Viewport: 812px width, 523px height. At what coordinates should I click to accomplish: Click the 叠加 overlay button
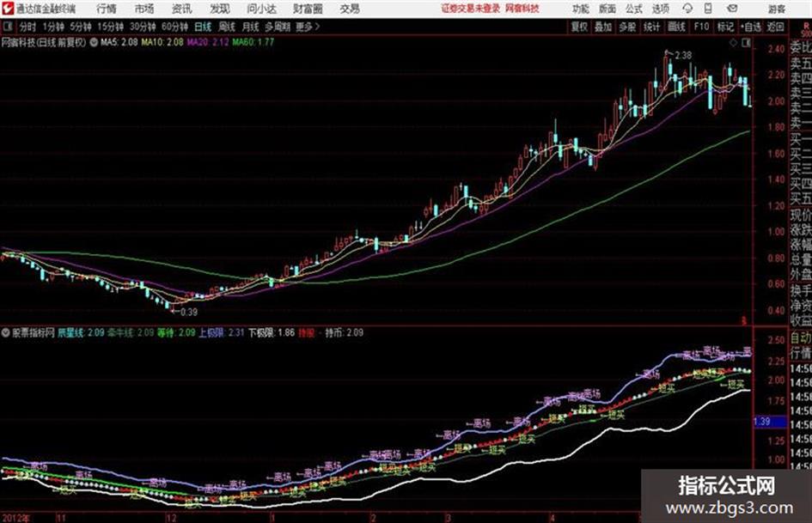point(603,27)
